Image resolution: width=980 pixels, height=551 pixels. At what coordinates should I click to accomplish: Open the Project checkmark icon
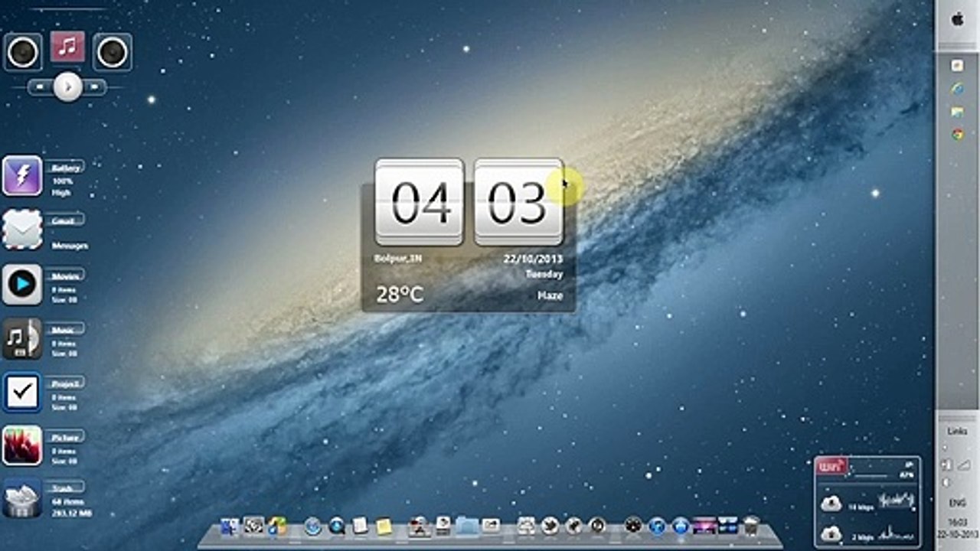22,392
